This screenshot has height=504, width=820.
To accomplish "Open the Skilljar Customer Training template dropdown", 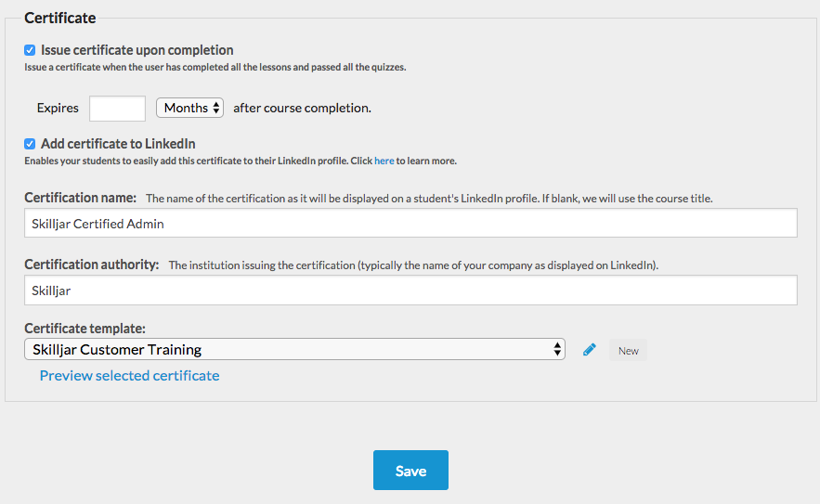I will click(x=294, y=349).
